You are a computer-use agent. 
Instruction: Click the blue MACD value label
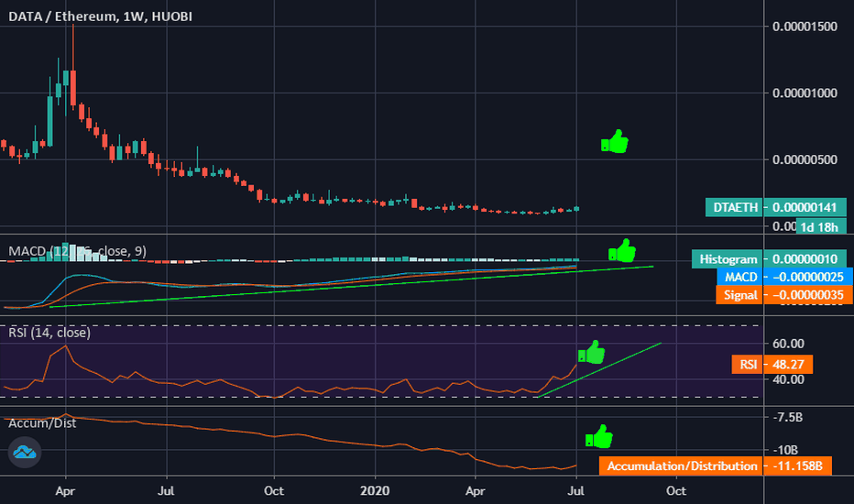(740, 277)
